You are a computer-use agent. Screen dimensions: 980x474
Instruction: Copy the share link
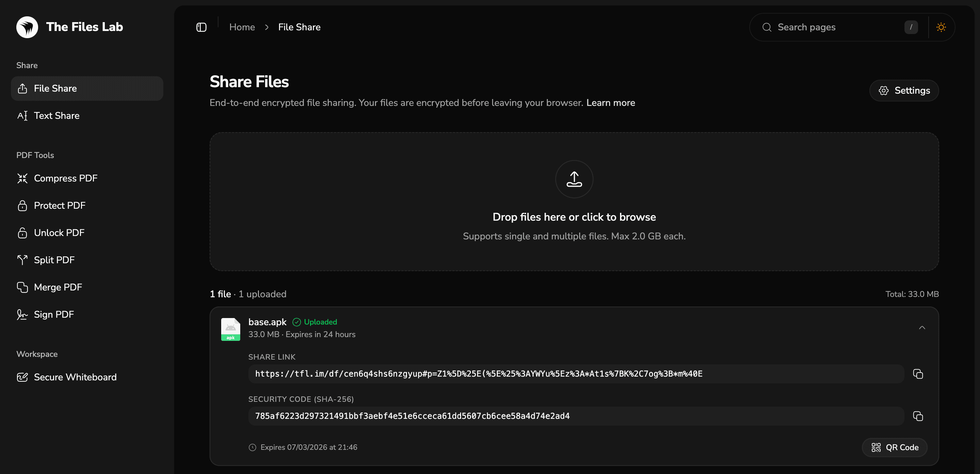(918, 374)
